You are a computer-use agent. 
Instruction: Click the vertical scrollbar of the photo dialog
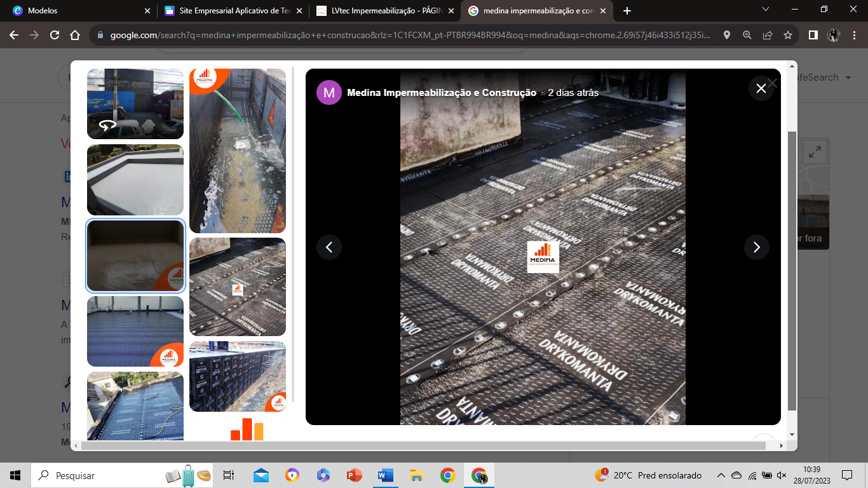(792, 270)
